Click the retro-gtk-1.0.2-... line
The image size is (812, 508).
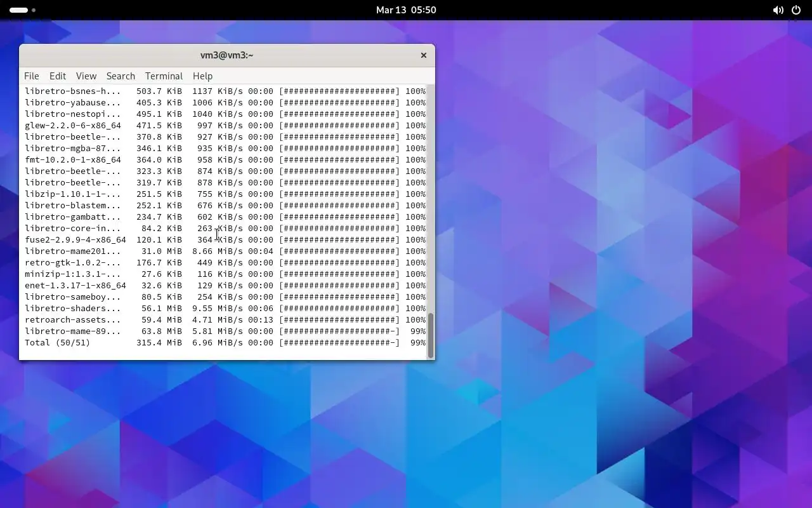225,262
